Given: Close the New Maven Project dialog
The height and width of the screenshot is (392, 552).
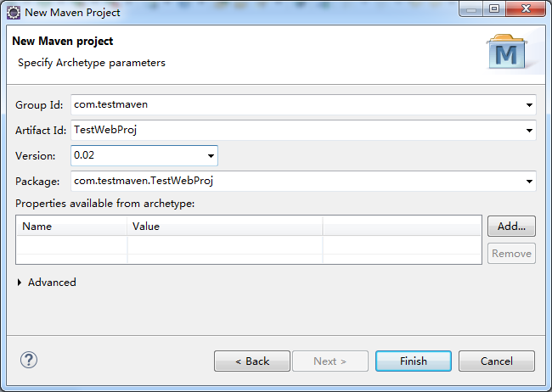Looking at the screenshot, I should pyautogui.click(x=526, y=8).
